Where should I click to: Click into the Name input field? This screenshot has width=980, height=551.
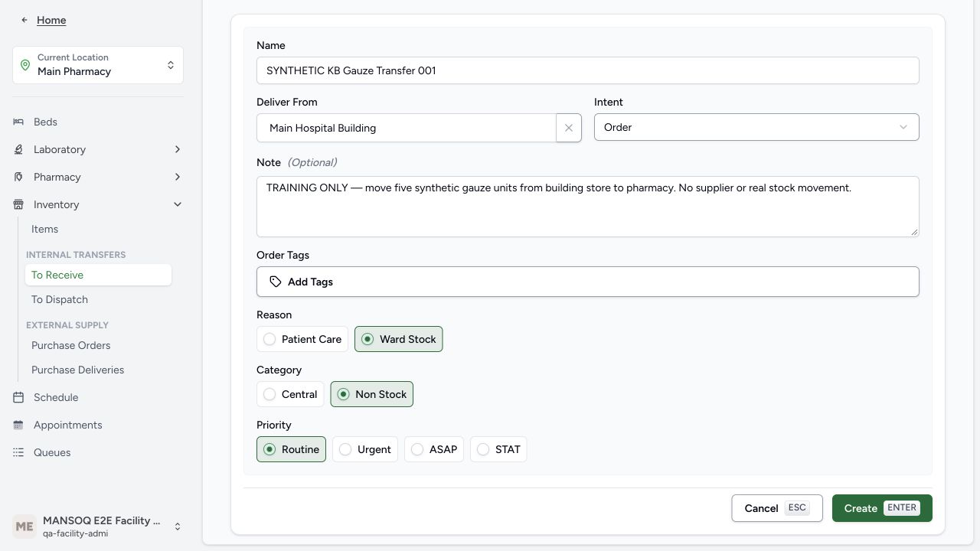coord(588,70)
